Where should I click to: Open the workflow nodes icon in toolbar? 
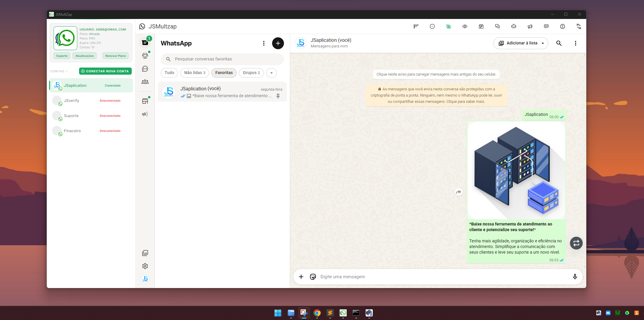tap(579, 26)
